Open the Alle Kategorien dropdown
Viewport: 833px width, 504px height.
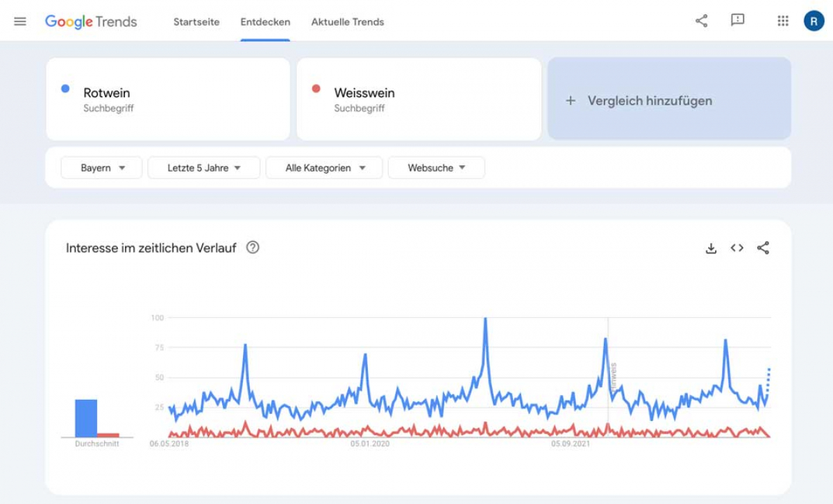coord(324,167)
